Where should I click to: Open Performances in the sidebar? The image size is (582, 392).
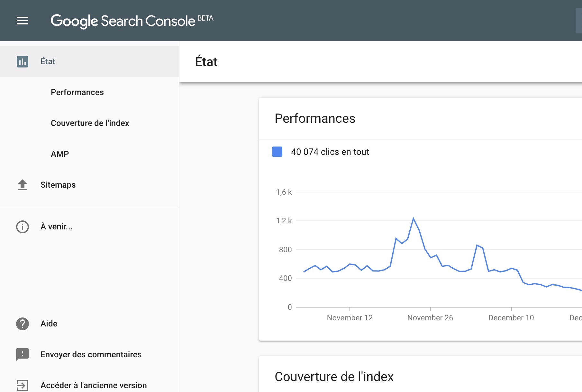tap(77, 92)
